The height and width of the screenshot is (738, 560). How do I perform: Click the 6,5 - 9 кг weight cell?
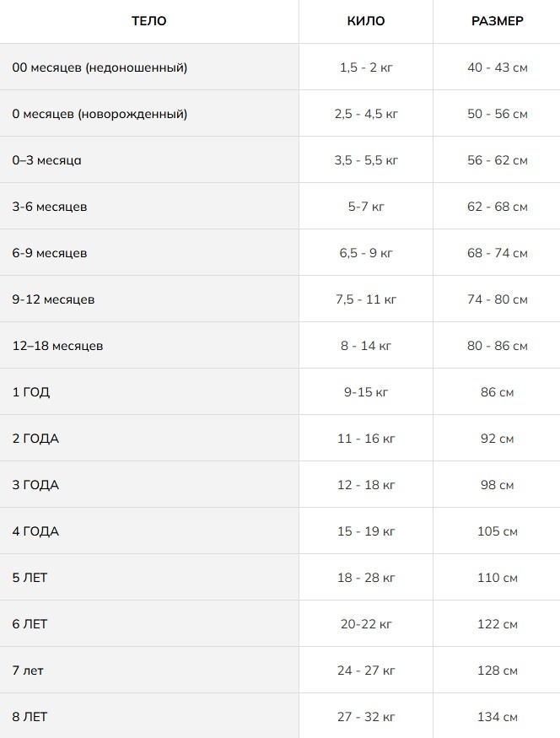tap(366, 253)
